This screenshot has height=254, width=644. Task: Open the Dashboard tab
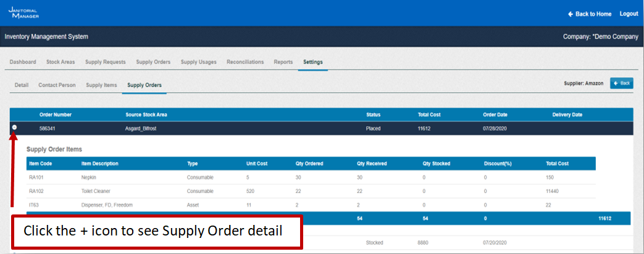[x=23, y=62]
